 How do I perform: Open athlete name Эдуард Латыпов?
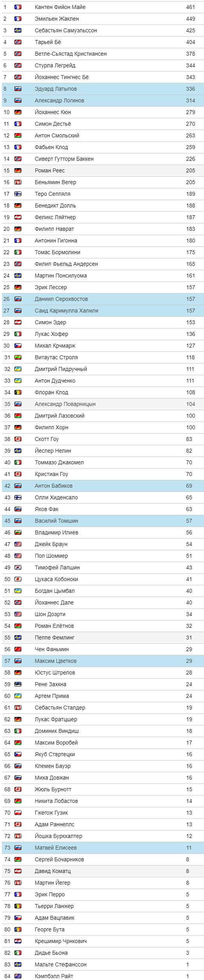click(56, 89)
